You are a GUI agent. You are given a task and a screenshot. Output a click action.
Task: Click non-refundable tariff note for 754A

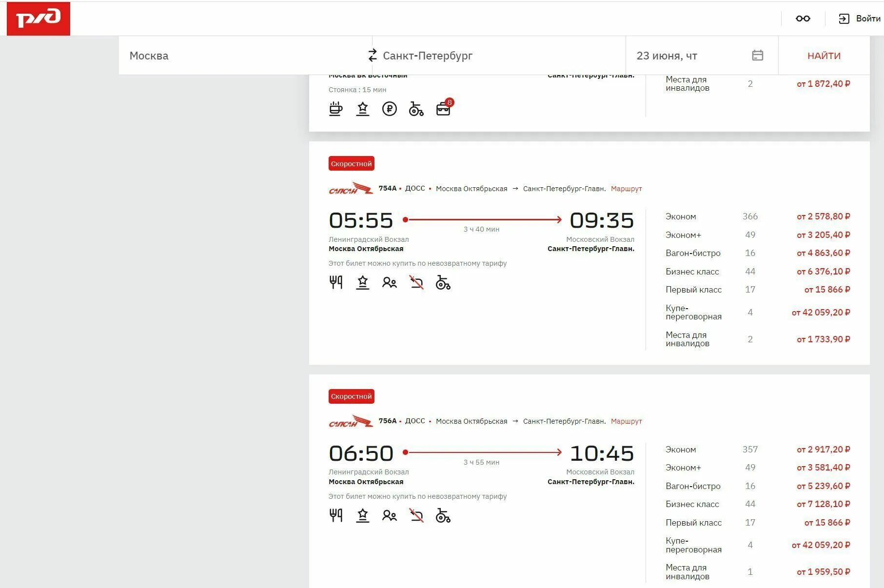coord(418,263)
